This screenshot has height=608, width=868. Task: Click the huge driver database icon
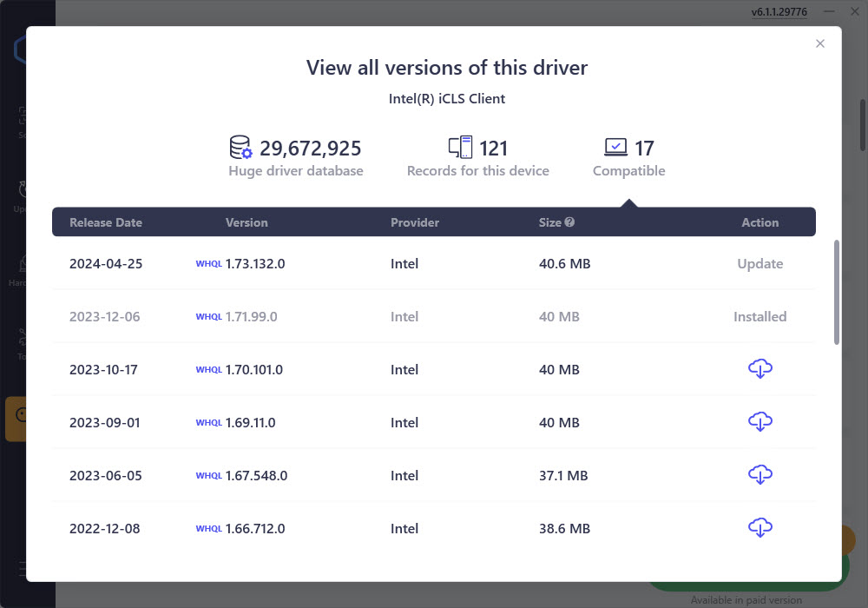click(240, 148)
